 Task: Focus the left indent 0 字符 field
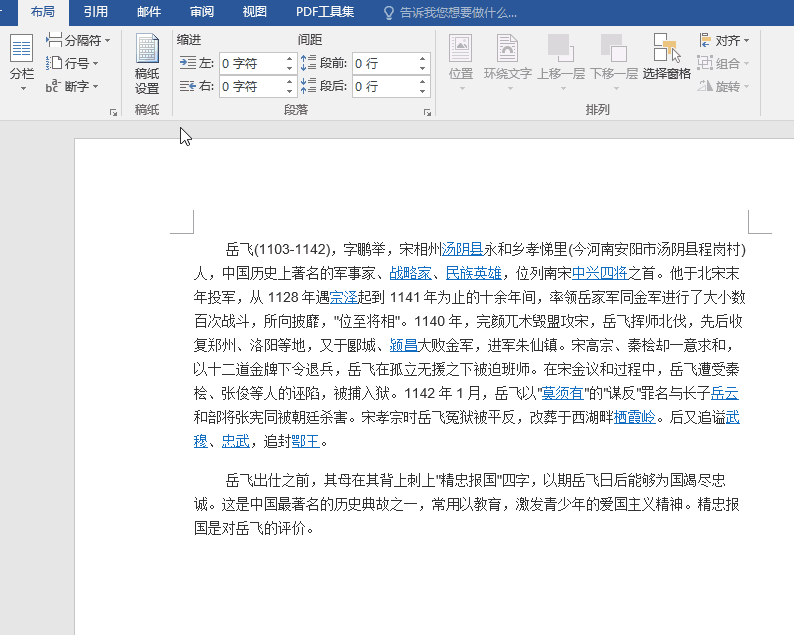251,63
